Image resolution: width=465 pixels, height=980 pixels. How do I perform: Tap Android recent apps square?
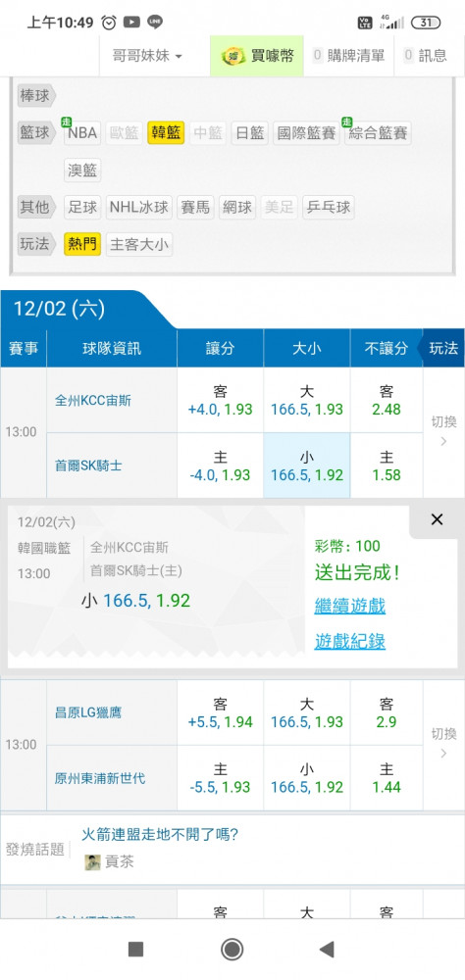135,950
